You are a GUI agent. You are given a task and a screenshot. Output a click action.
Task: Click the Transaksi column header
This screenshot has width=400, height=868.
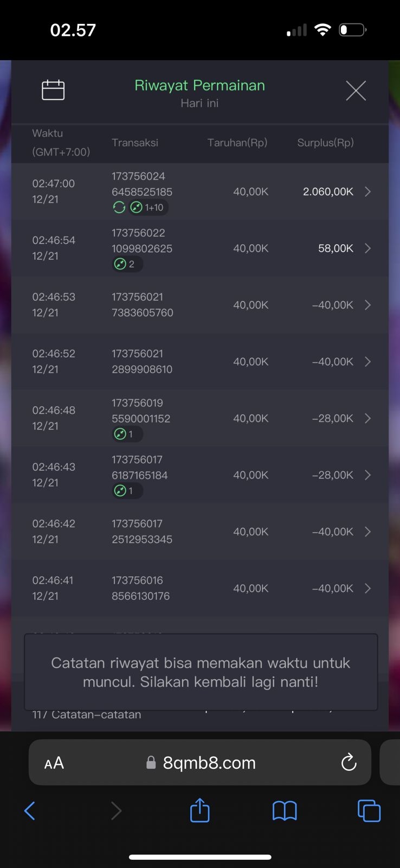(135, 143)
